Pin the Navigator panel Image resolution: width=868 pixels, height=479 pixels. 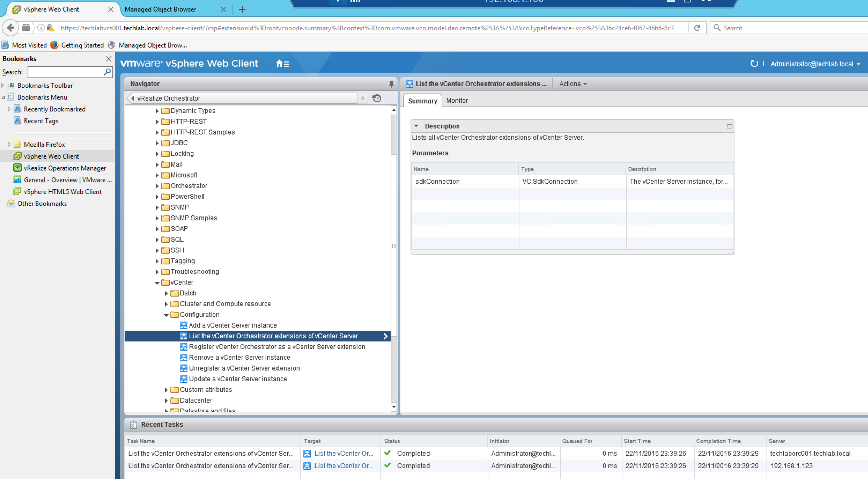point(391,84)
